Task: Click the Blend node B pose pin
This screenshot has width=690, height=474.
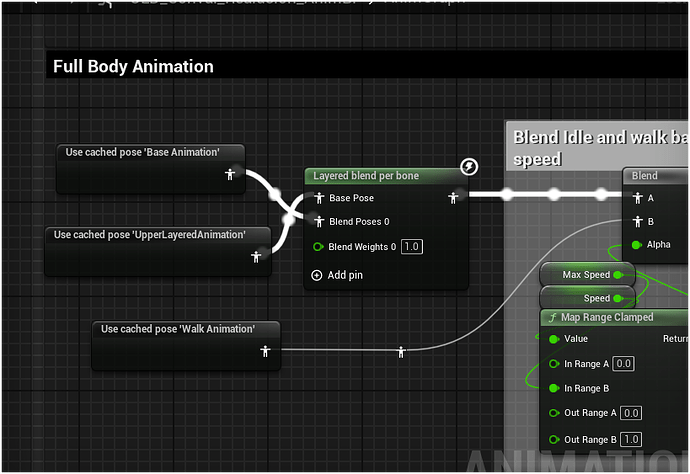Action: tap(637, 221)
